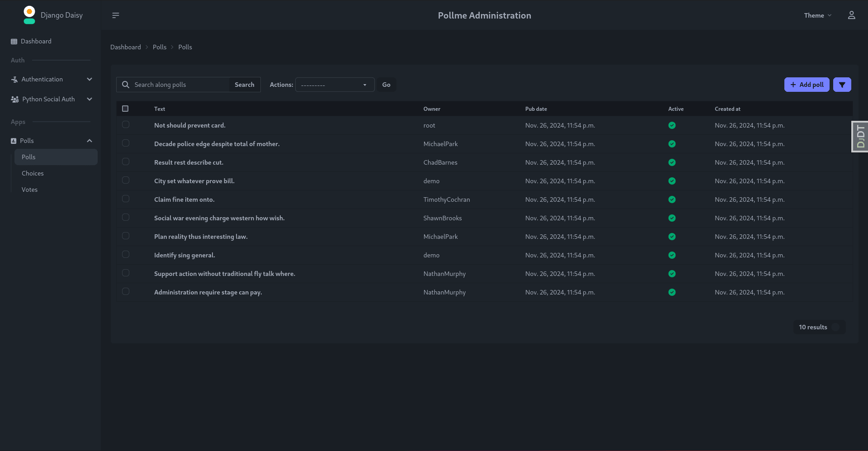Open filters via the purple funnel icon
Screen dimensions: 868x451
click(x=842, y=84)
